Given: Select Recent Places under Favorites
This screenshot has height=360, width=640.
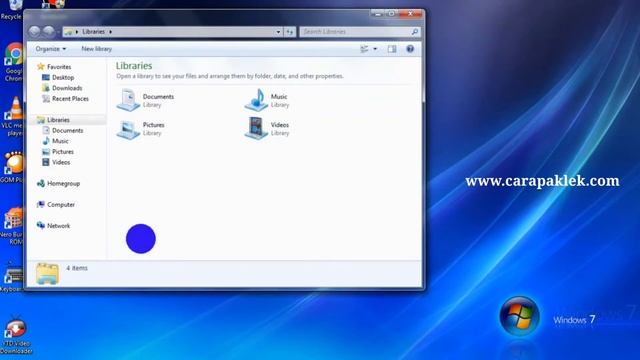Looking at the screenshot, I should tap(65, 99).
